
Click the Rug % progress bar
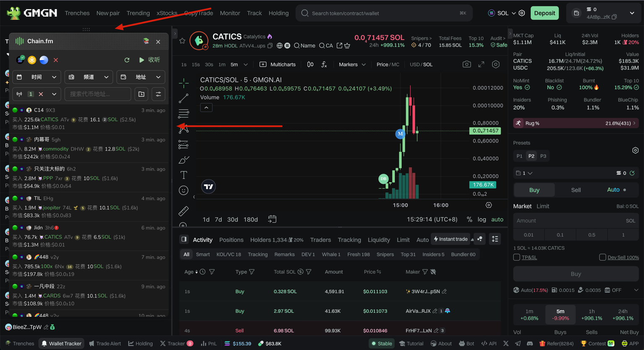pos(575,123)
